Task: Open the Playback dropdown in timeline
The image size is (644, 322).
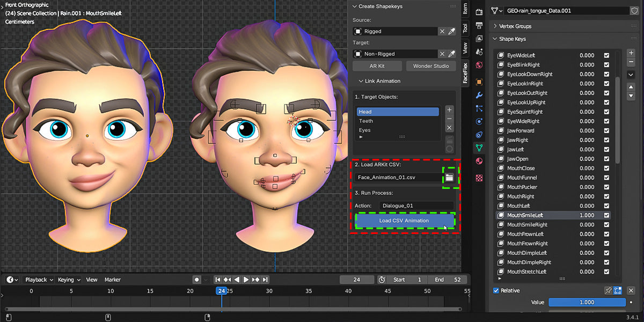Action: pos(39,280)
